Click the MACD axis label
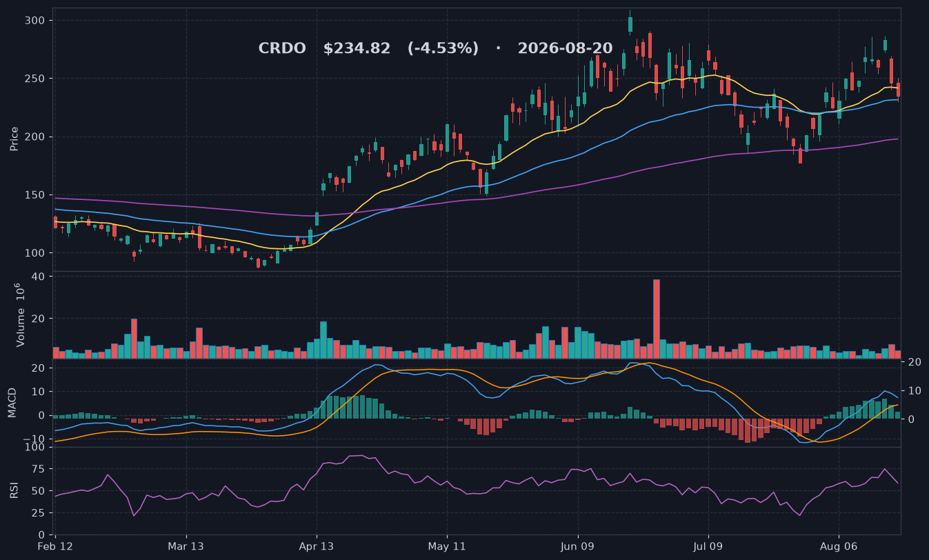The image size is (929, 560). click(x=12, y=402)
